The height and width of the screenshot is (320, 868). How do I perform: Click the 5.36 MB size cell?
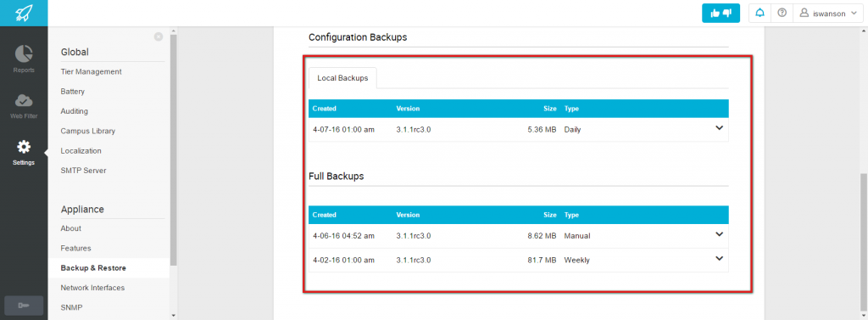(x=542, y=130)
